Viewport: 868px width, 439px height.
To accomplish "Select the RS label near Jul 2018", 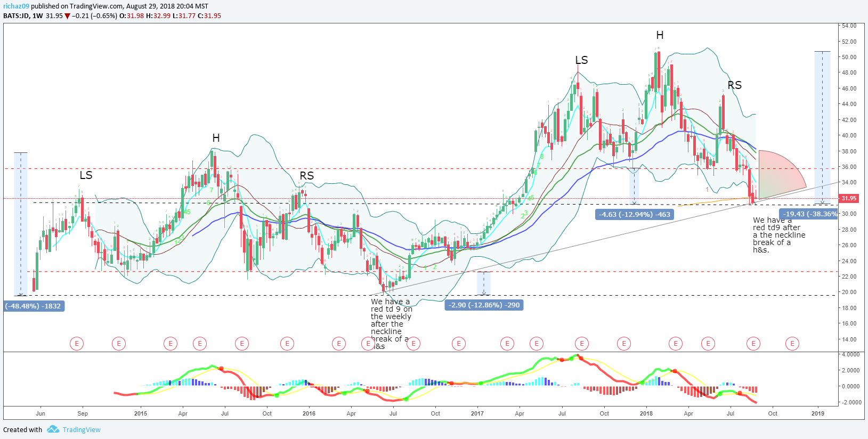I will tap(734, 85).
